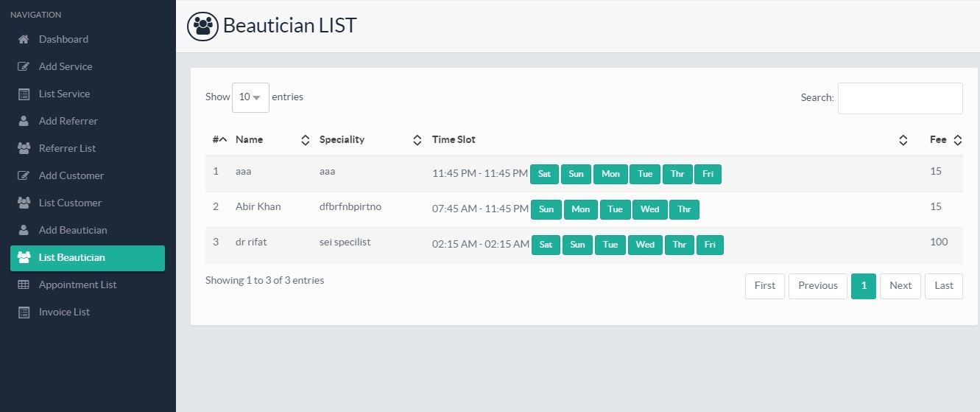Click Sat badge in aaa row
The image size is (980, 412).
(x=544, y=174)
